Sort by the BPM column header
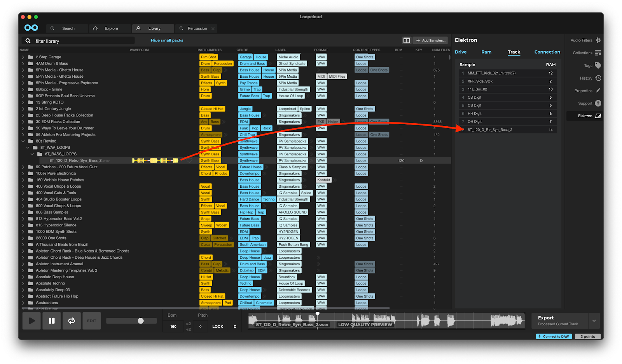Viewport: 622px width, 364px height. coord(398,50)
